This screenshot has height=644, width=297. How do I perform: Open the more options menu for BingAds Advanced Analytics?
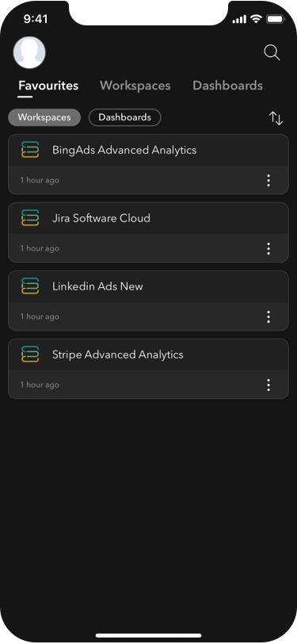[268, 180]
